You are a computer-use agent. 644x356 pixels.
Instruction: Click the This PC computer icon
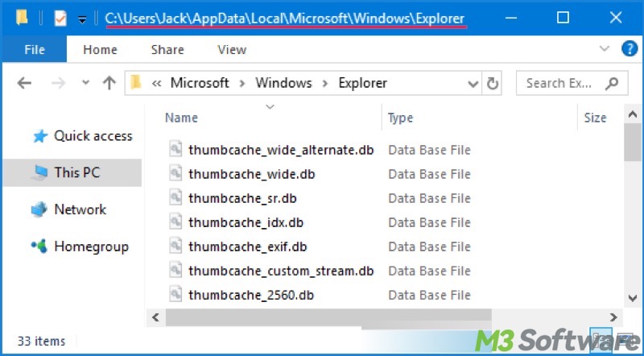click(x=39, y=172)
